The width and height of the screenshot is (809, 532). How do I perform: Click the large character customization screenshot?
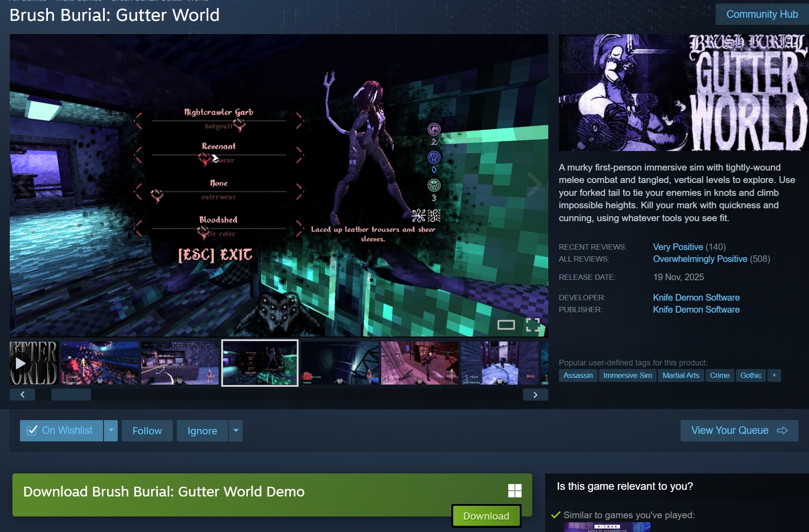(279, 185)
